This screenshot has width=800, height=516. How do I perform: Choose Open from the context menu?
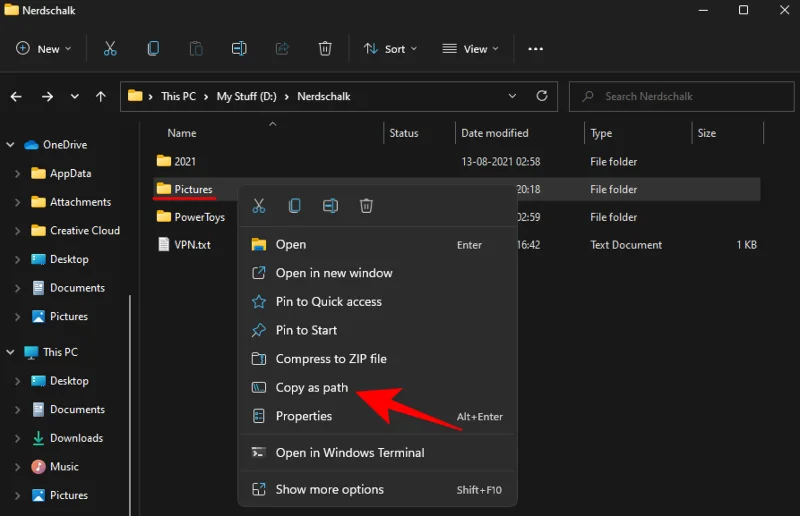pyautogui.click(x=378, y=244)
